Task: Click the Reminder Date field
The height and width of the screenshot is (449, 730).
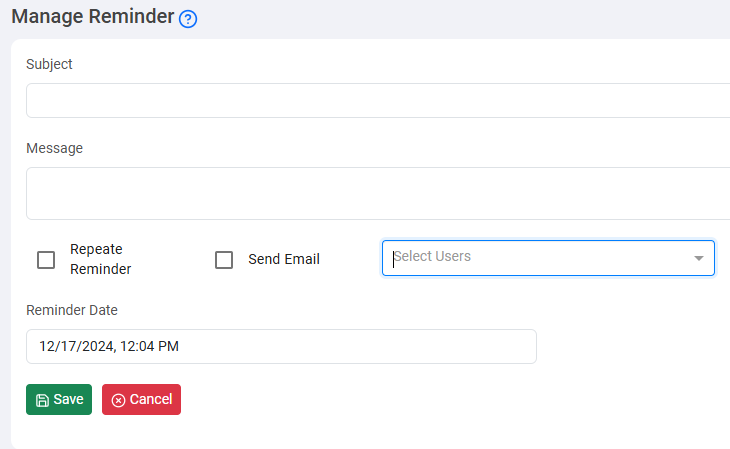Action: (x=281, y=347)
